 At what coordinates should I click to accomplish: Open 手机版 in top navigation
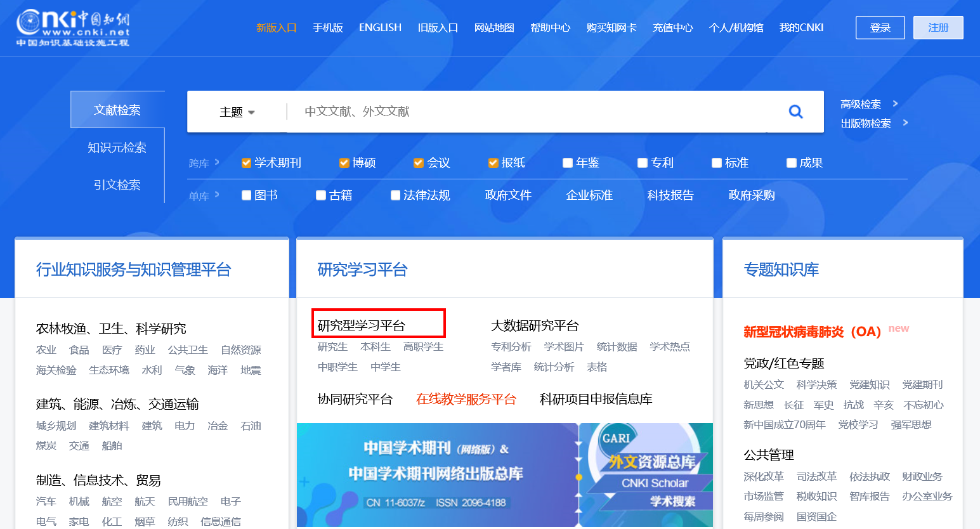[x=328, y=28]
